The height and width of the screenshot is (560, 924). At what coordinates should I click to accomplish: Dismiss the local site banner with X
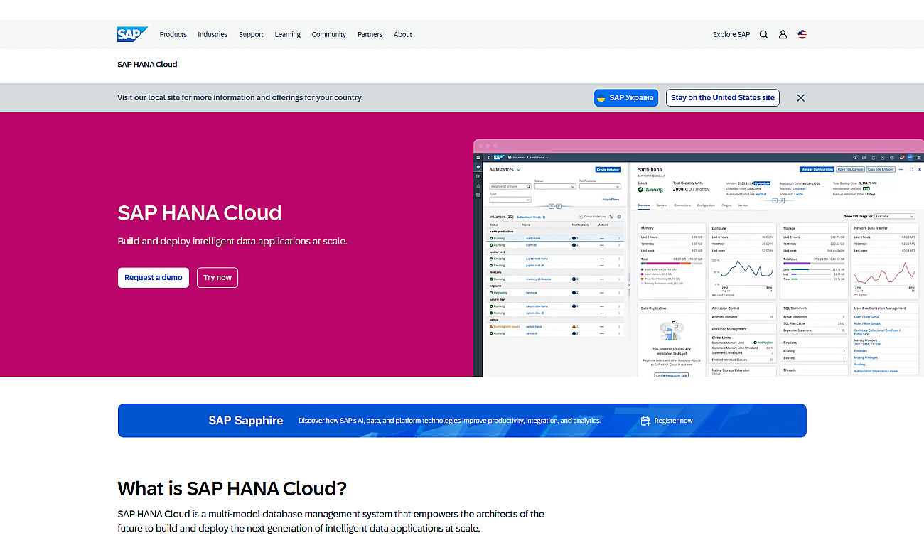800,97
